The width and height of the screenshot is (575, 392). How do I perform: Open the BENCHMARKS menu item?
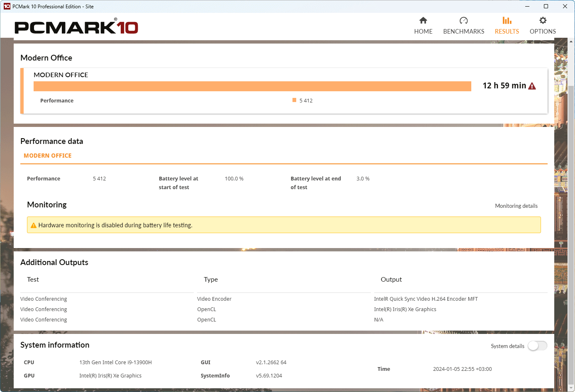point(464,32)
